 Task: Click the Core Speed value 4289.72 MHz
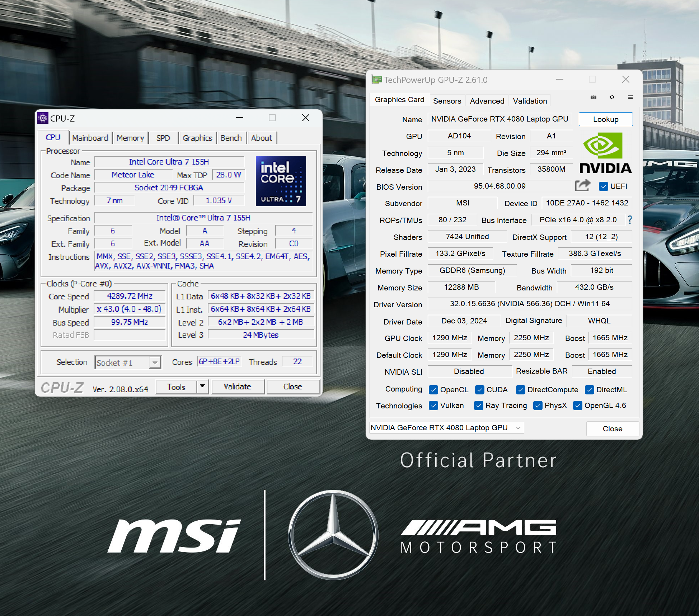(130, 296)
